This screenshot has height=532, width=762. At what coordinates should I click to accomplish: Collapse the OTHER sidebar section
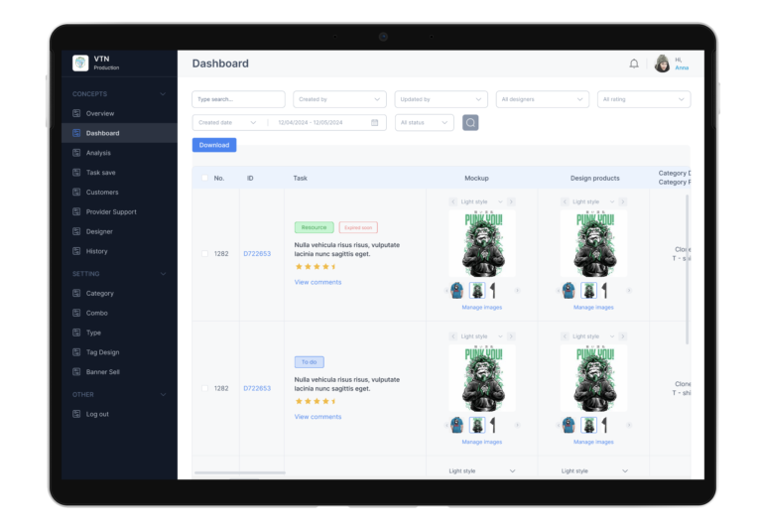coord(163,394)
